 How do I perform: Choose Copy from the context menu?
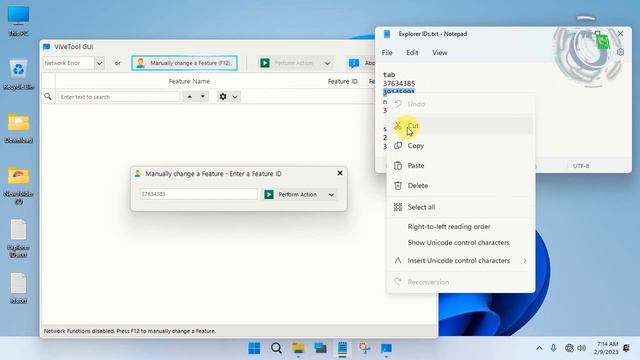[x=460, y=146]
